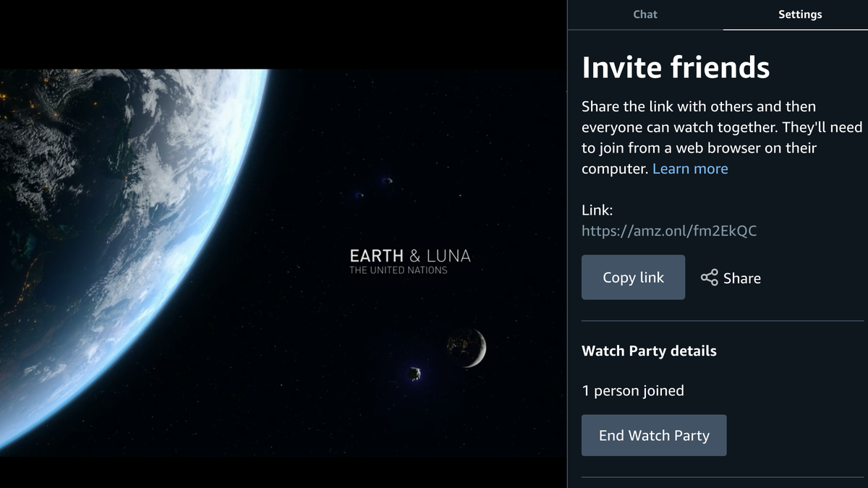This screenshot has width=868, height=488.
Task: Click 'THE UNITED NATIONS' caption in video
Action: [x=399, y=270]
